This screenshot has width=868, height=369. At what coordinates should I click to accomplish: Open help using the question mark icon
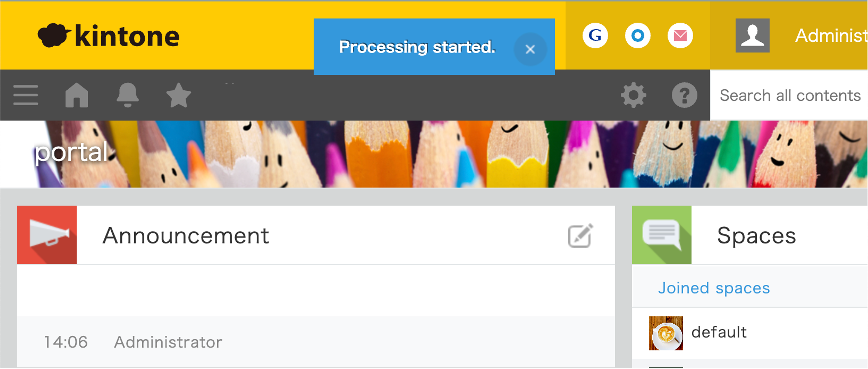click(x=684, y=95)
